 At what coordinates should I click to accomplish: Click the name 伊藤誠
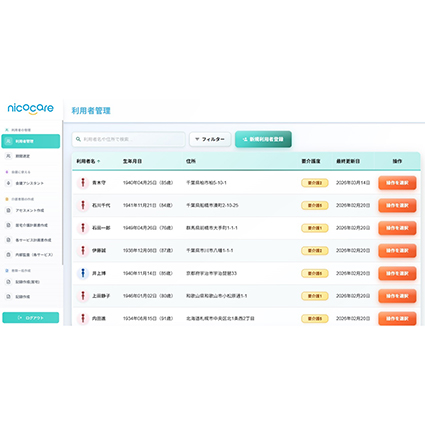(99, 251)
